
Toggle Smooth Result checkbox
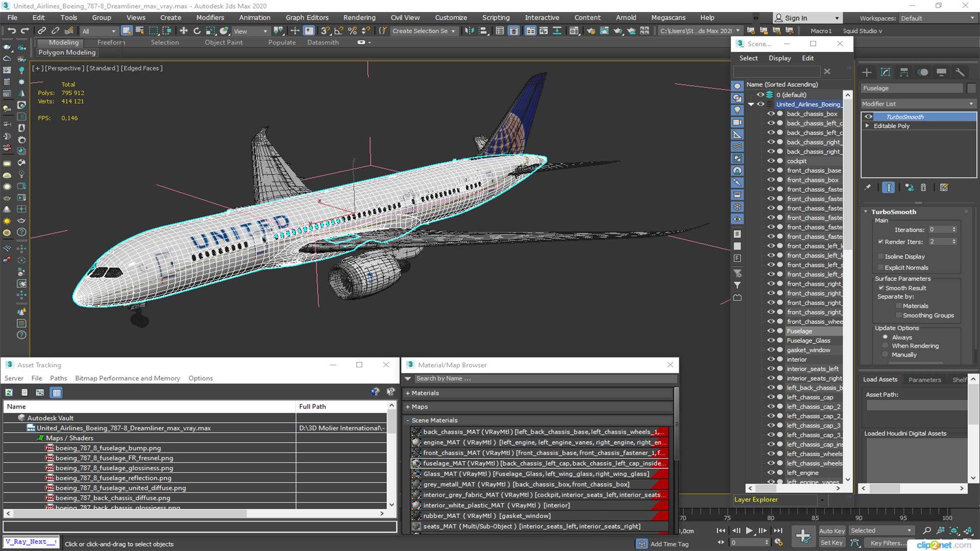tap(881, 288)
